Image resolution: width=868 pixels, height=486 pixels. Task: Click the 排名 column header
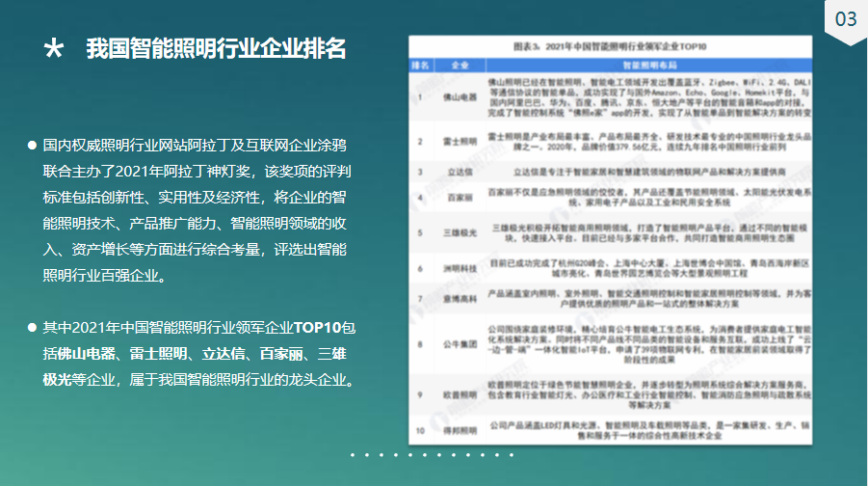[420, 65]
